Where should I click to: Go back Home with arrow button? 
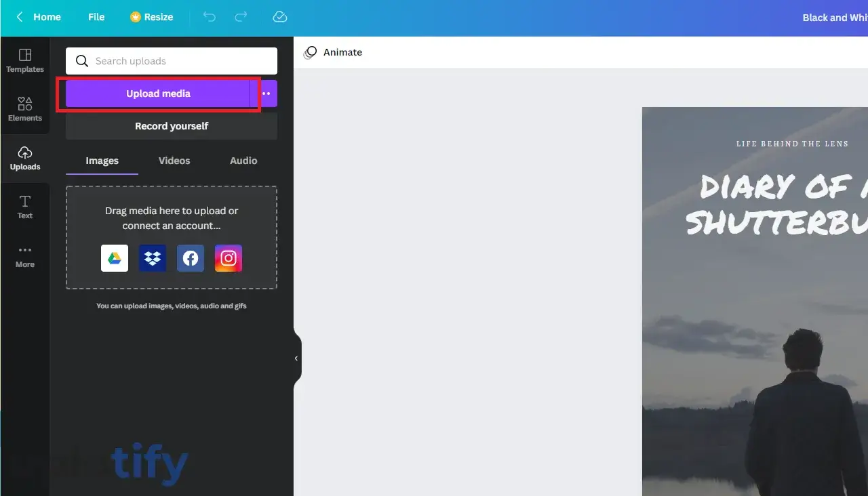(x=38, y=17)
